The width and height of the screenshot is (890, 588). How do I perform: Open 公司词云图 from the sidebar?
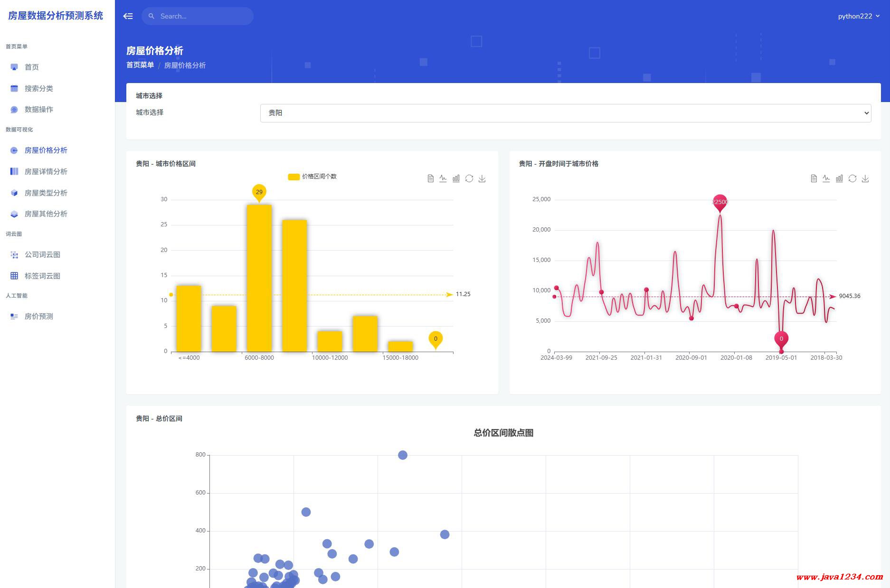42,254
